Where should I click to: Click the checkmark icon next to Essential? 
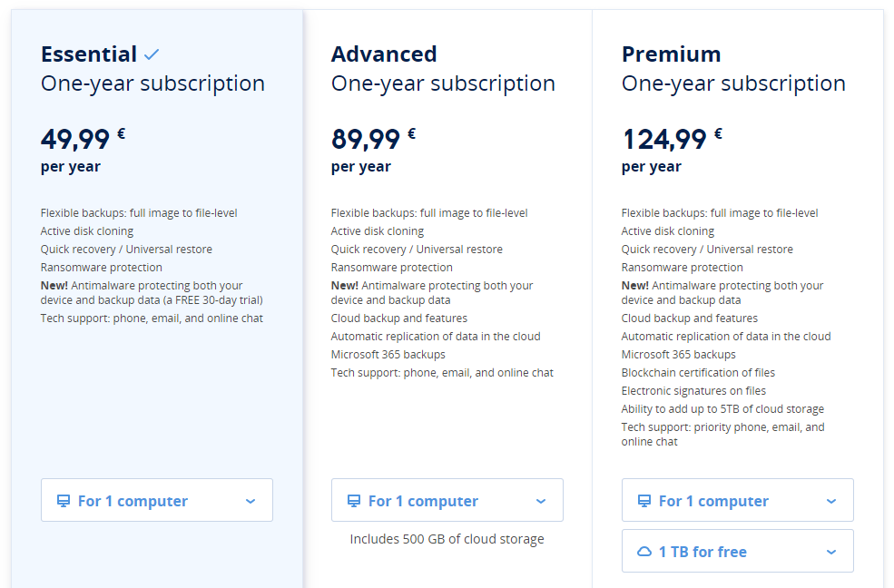152,54
